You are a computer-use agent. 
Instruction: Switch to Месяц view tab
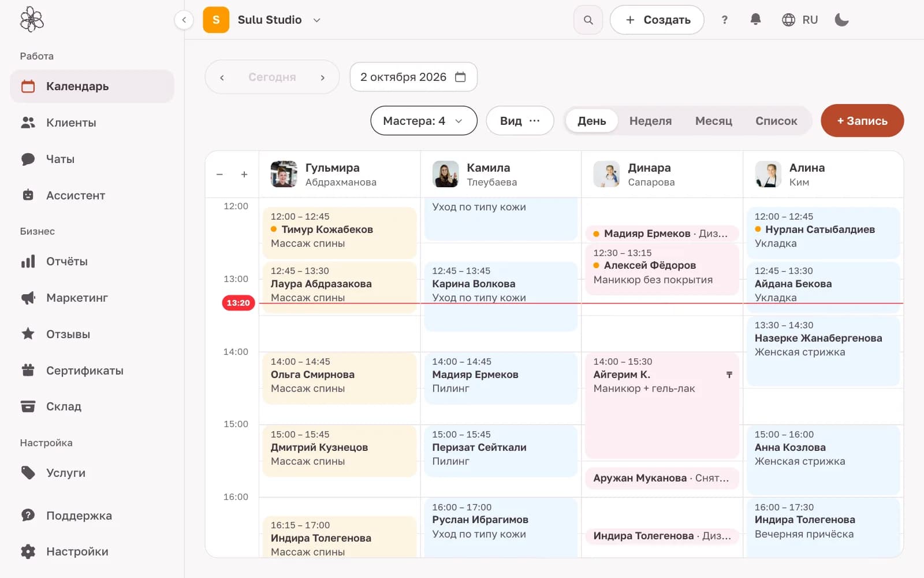[x=714, y=121]
